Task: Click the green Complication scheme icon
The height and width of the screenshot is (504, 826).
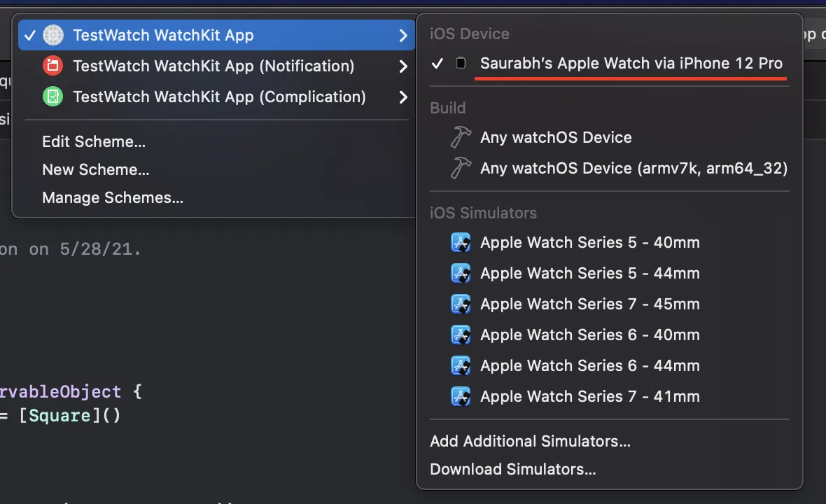Action: pos(53,97)
